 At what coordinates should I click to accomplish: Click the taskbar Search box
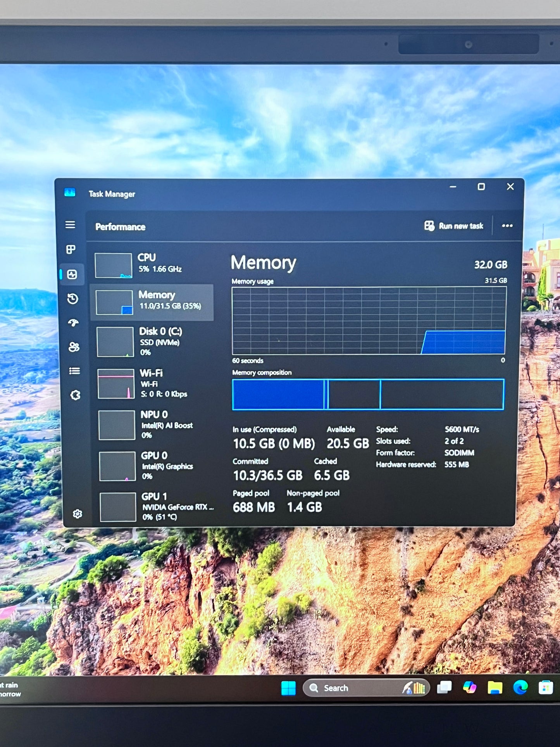366,688
